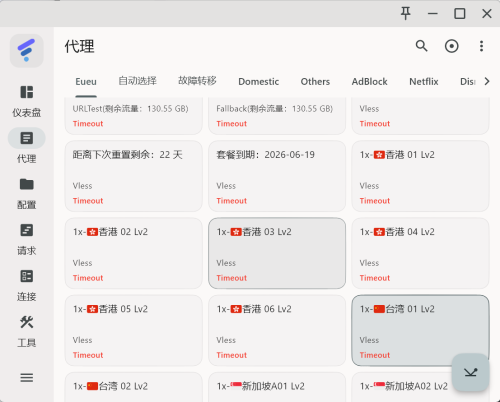Viewport: 500px width, 402px height.
Task: Show more group tabs with right chevron
Action: pos(487,81)
